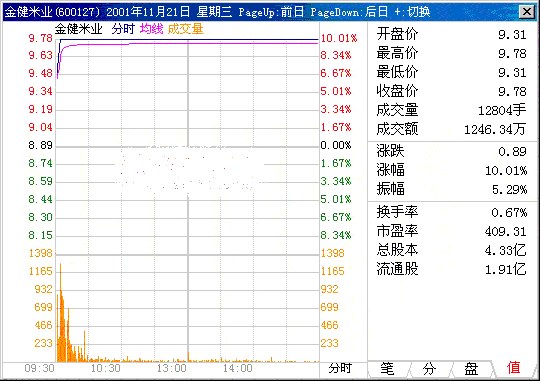Image resolution: width=540 pixels, height=381 pixels.
Task: Click the 13:00 time axis marker
Action: 172,368
